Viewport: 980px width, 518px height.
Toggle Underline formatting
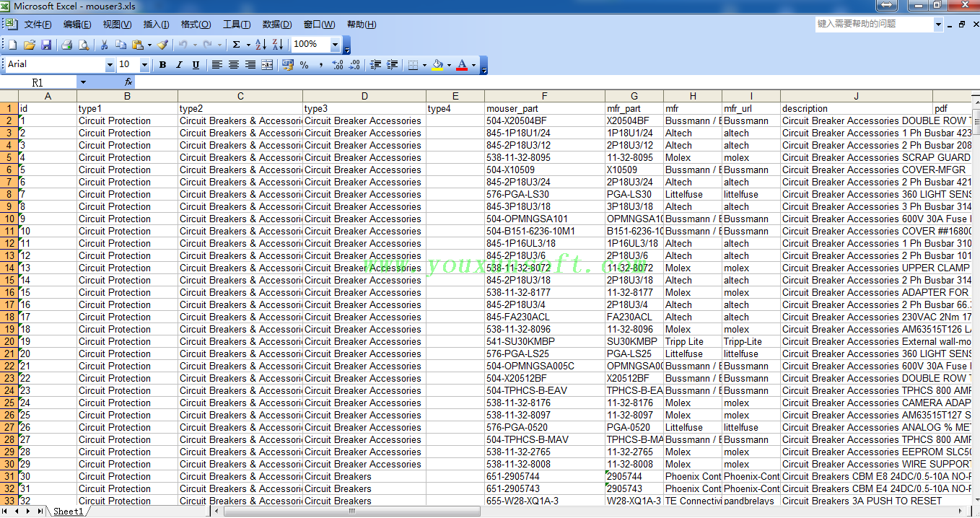click(x=196, y=65)
